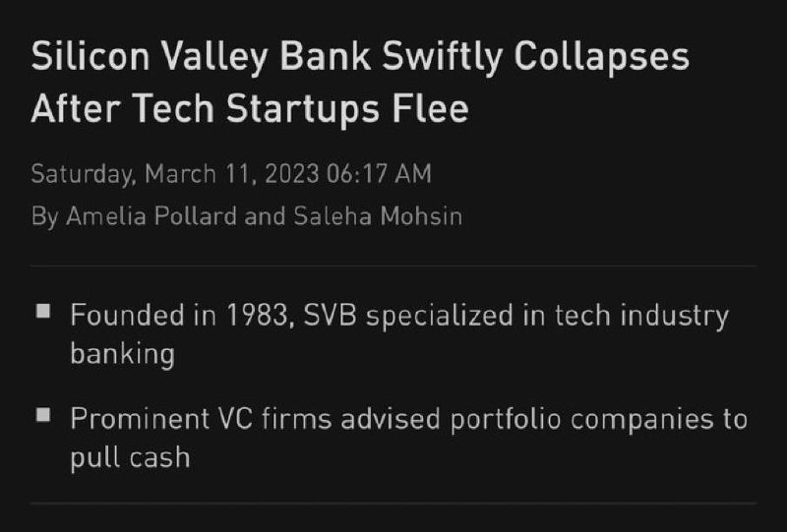
Task: Click 'tech industry' in the first bullet
Action: click(641, 317)
